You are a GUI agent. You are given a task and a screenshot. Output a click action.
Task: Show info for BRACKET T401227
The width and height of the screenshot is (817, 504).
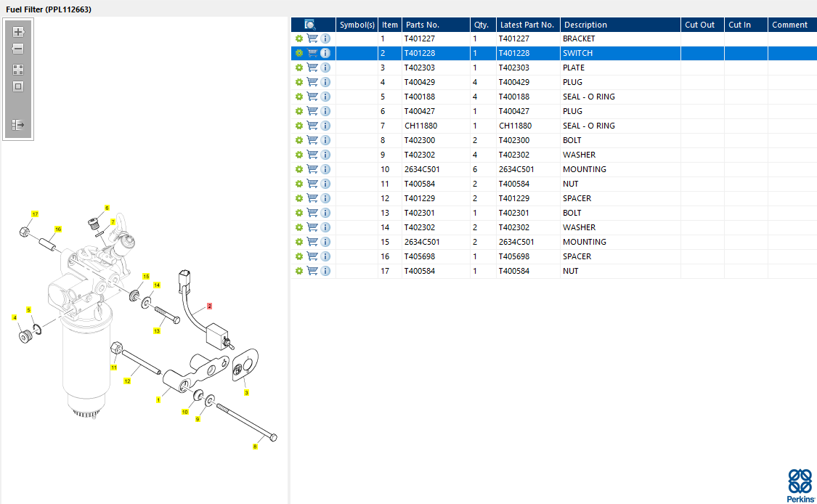point(325,38)
